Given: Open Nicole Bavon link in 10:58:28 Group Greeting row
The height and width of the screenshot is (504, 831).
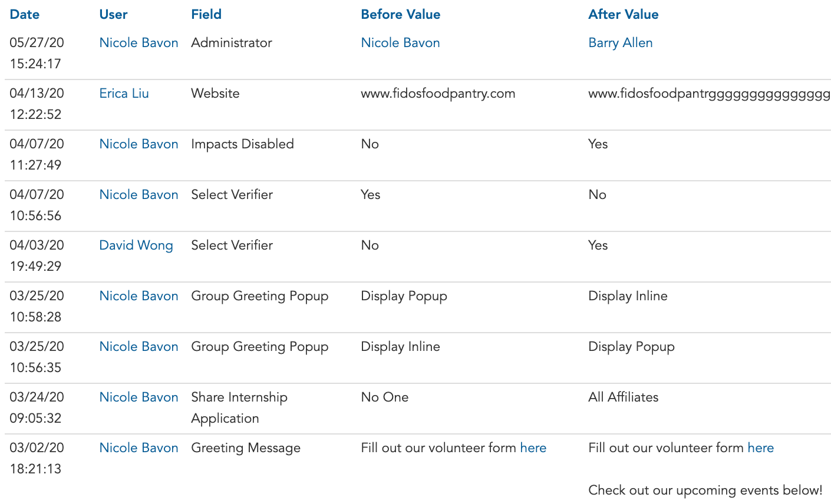Looking at the screenshot, I should [x=138, y=296].
